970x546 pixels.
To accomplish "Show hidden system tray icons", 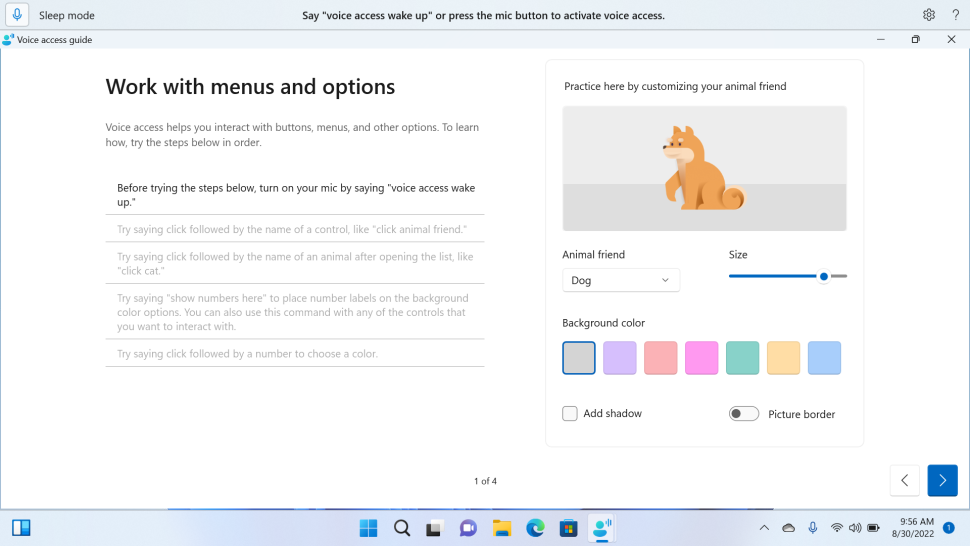I will (764, 528).
